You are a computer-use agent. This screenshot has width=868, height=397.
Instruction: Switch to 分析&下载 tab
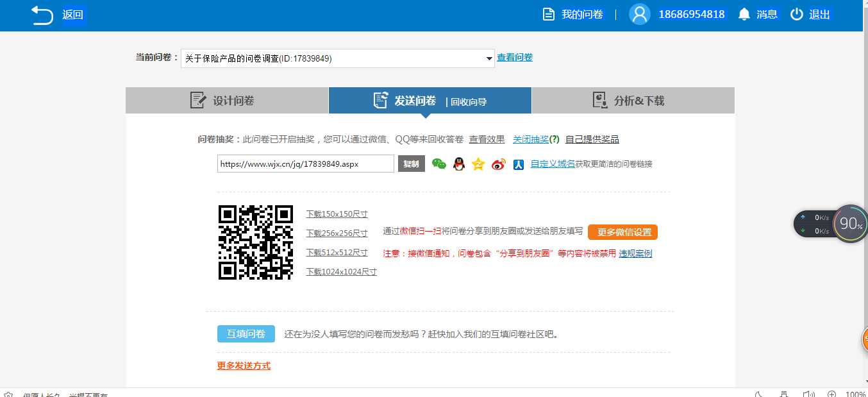point(633,101)
